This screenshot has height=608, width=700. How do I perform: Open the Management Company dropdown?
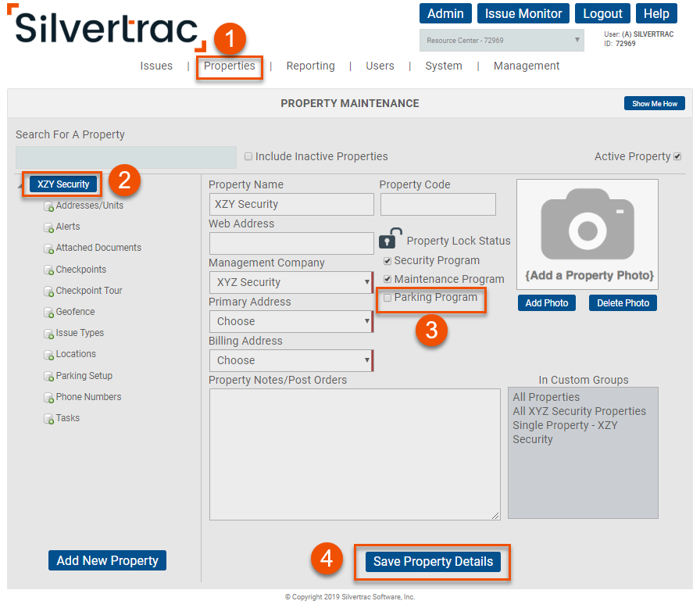(291, 282)
